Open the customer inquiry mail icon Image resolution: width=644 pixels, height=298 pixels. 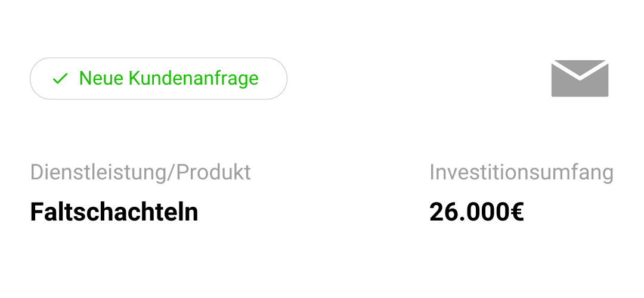(x=580, y=79)
